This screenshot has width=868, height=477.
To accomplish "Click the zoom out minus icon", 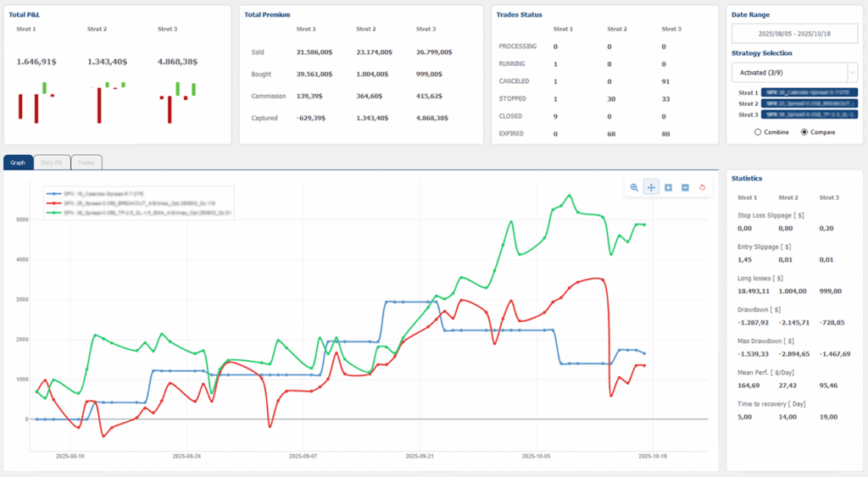I will [685, 187].
